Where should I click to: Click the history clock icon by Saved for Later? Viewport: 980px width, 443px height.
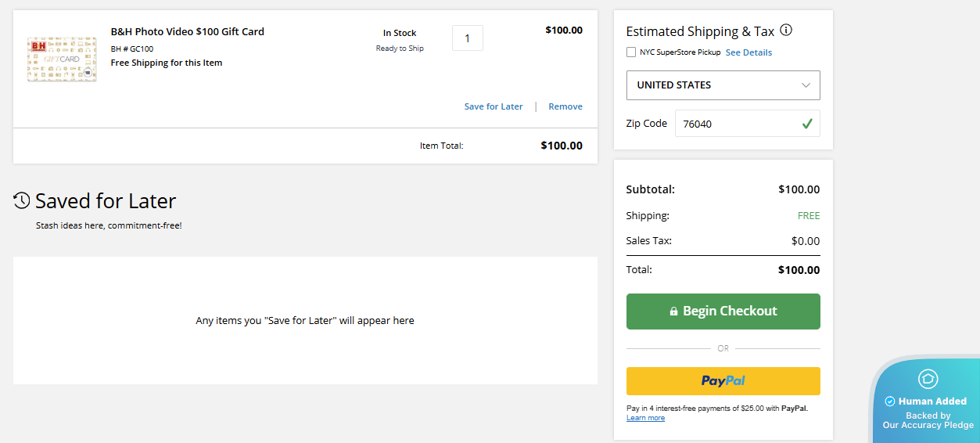click(22, 200)
